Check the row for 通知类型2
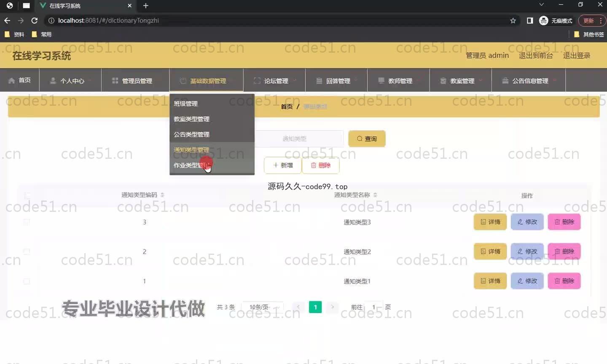Viewport: 607px width, 364px height. point(27,252)
